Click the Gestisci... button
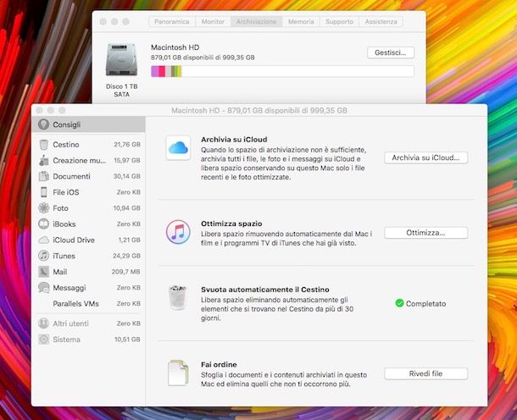This screenshot has height=420, width=517. [391, 52]
